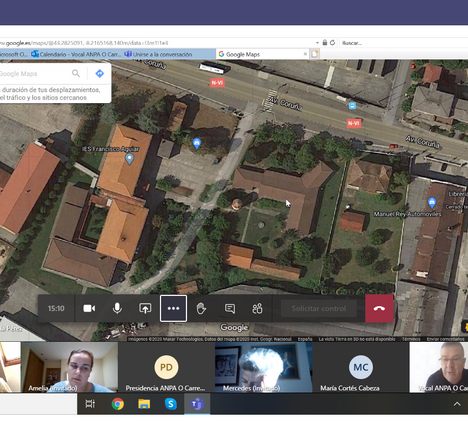Screen dimensions: 468x432
Task: Click the Google Maps directions icon
Action: click(x=99, y=73)
